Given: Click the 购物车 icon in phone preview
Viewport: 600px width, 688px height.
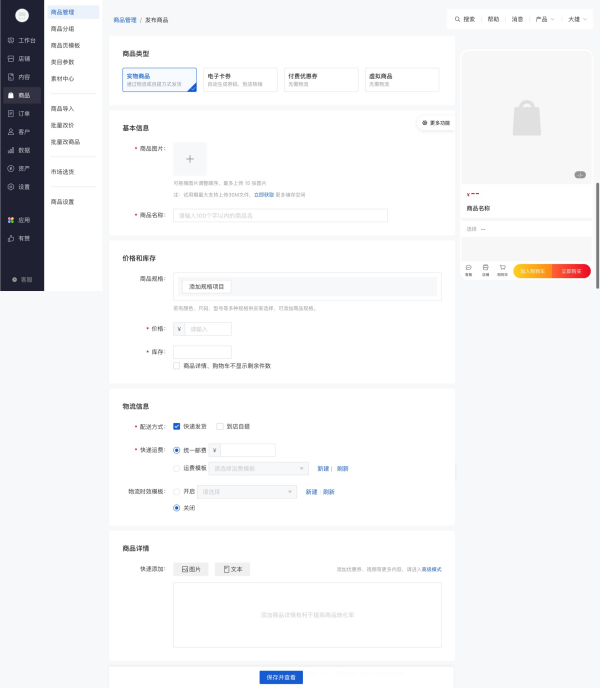Looking at the screenshot, I should (x=502, y=268).
